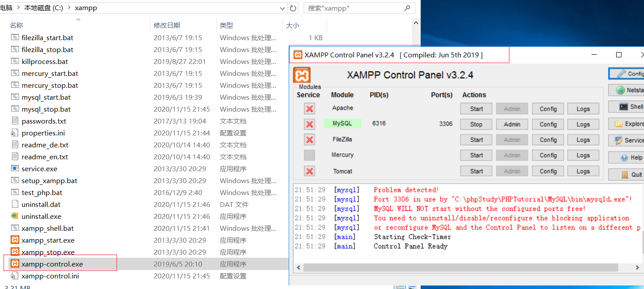This screenshot has height=289, width=644.
Task: View the MySQL Logs
Action: [x=583, y=124]
